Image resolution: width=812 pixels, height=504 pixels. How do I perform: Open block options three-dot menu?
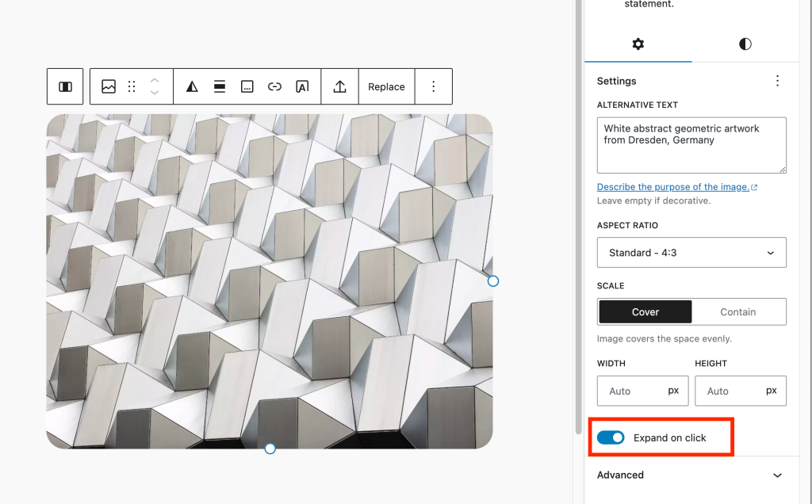[x=434, y=86]
